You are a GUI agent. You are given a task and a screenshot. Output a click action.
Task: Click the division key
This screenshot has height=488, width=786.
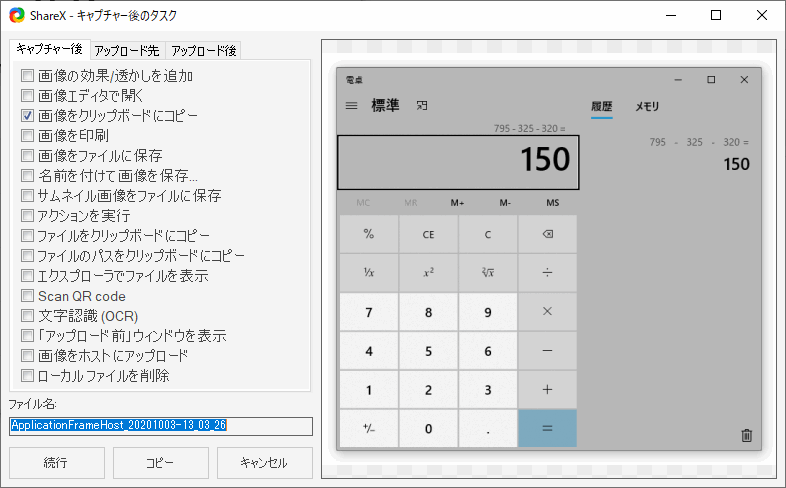(547, 273)
